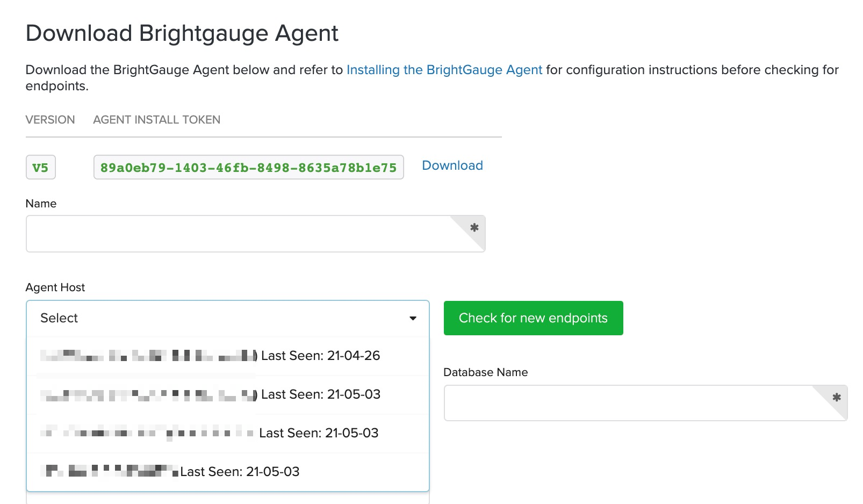The height and width of the screenshot is (504, 863).
Task: Select the agent install token 89a0eb79-1403-46fb-8498-8635a78b1e75
Action: coord(248,168)
